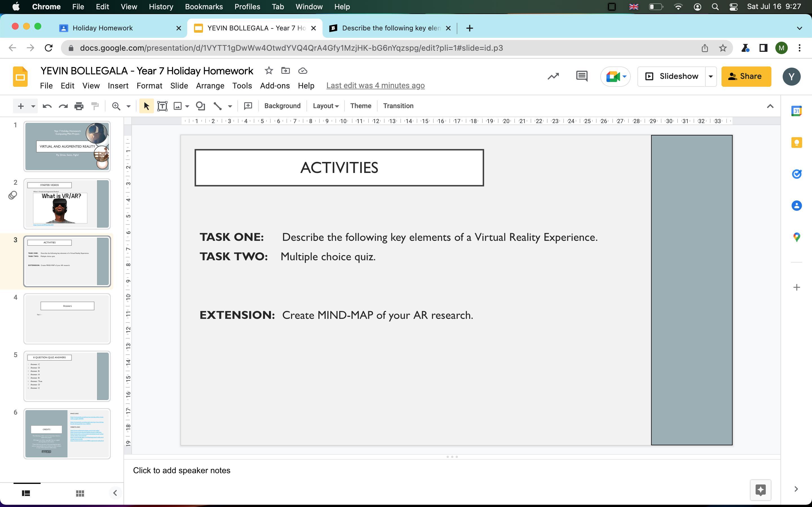Open Google Keep in side panel
This screenshot has width=812, height=507.
point(796,143)
